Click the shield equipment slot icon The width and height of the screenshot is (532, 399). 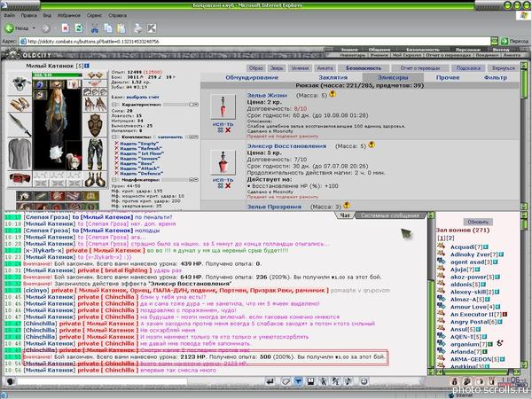(95, 125)
